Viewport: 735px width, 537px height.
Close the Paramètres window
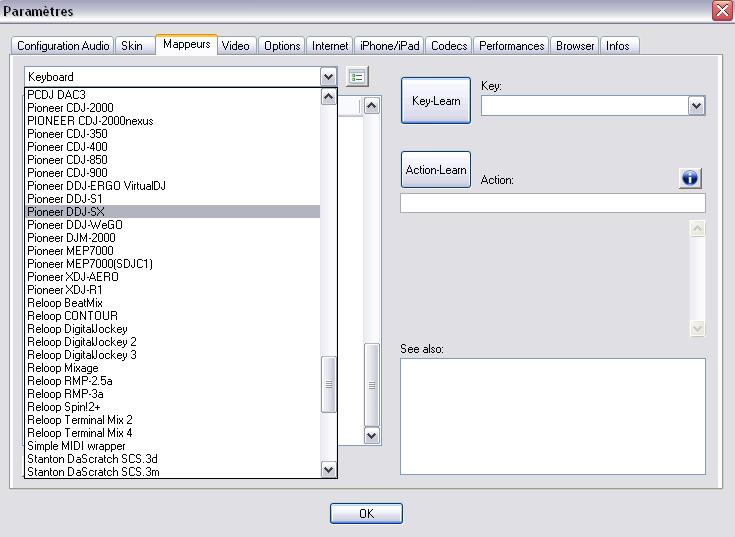[x=722, y=11]
